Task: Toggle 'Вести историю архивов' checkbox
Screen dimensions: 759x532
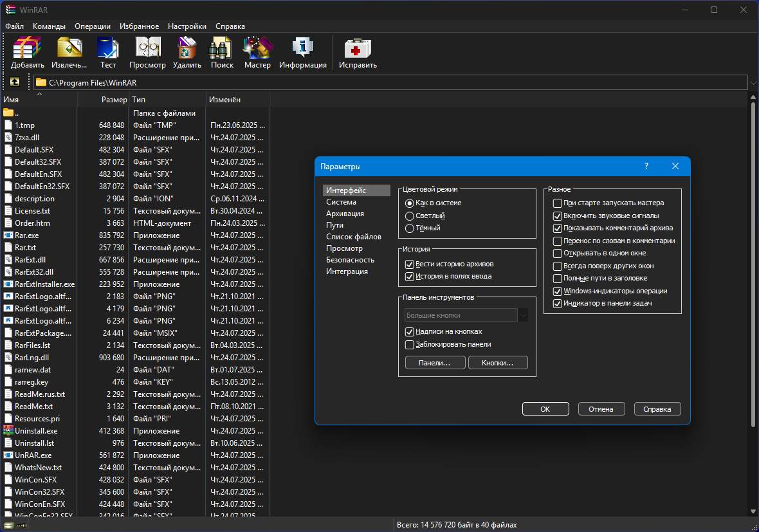Action: (x=410, y=264)
